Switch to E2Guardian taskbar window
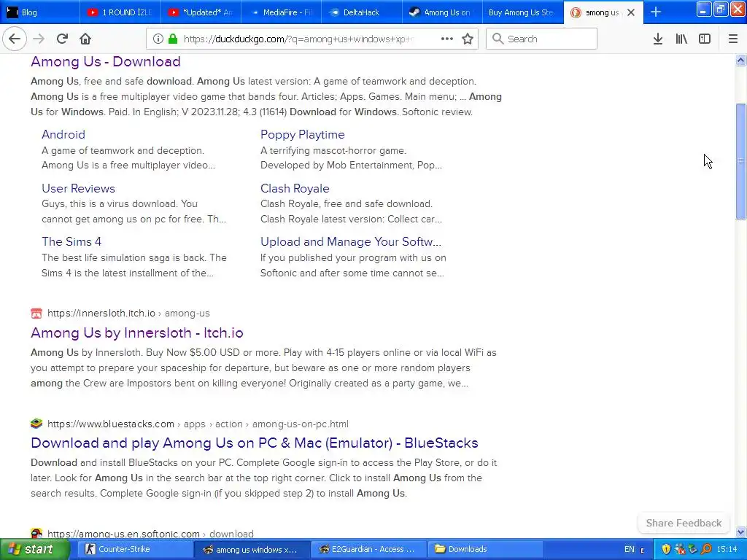 [x=368, y=549]
